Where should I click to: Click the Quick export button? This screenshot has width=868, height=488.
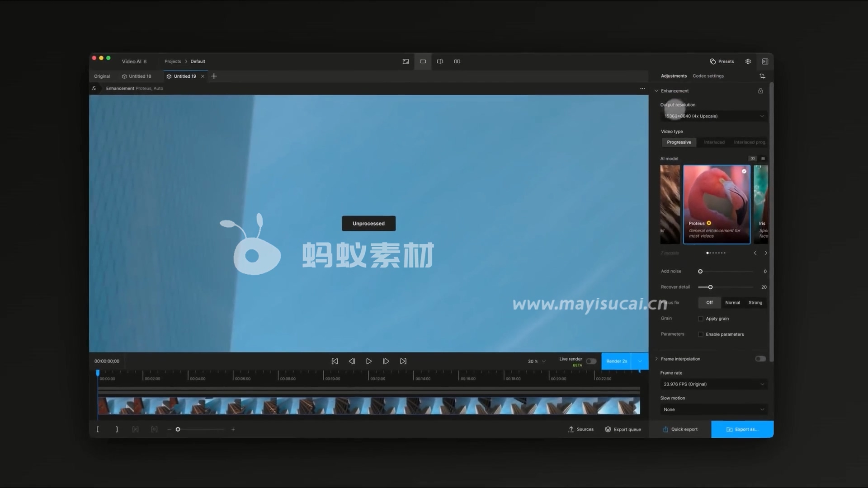coord(680,429)
